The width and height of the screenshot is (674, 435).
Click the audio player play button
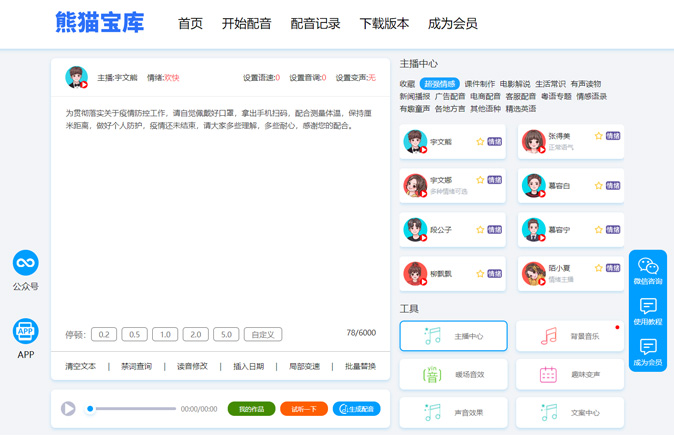point(68,408)
